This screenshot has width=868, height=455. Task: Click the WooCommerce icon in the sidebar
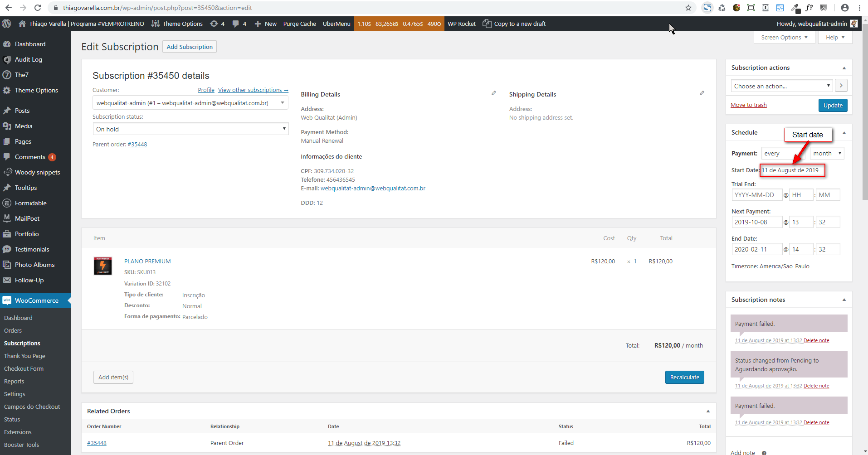coord(7,300)
